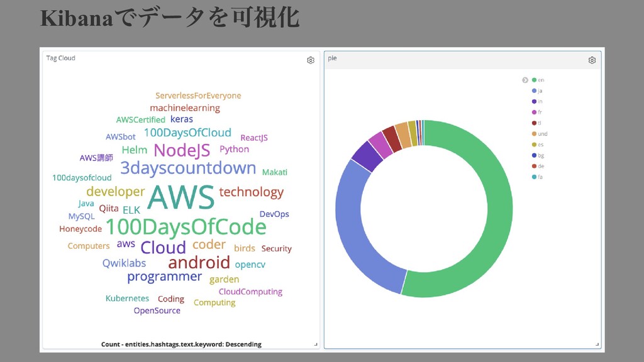Click the 'in' legend color dot
The width and height of the screenshot is (644, 362).
click(x=534, y=101)
